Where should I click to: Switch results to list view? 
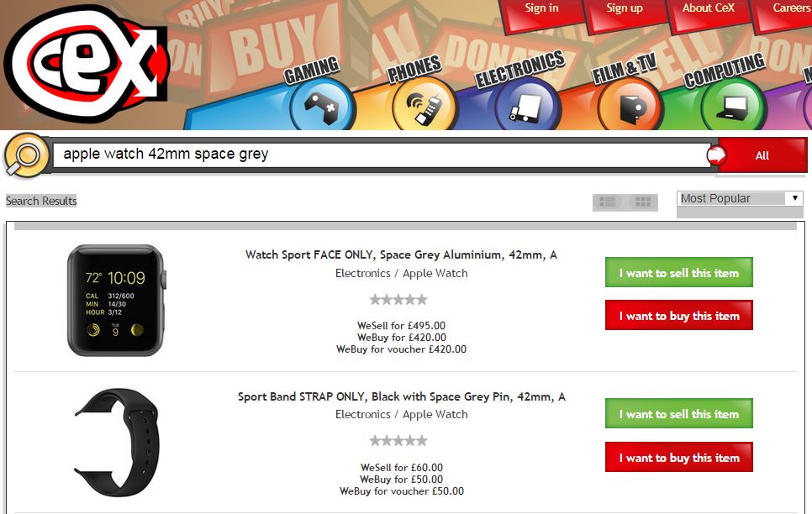[609, 202]
